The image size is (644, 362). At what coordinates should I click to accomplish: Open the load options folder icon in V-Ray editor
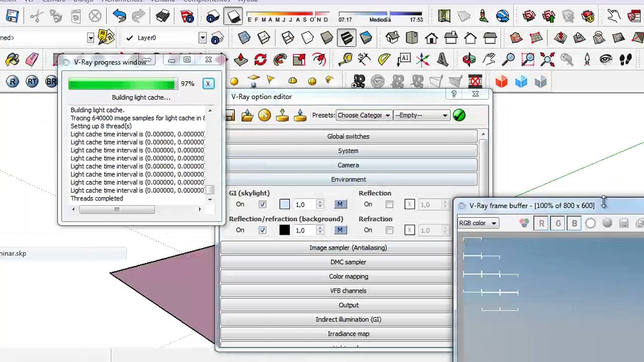tap(247, 115)
